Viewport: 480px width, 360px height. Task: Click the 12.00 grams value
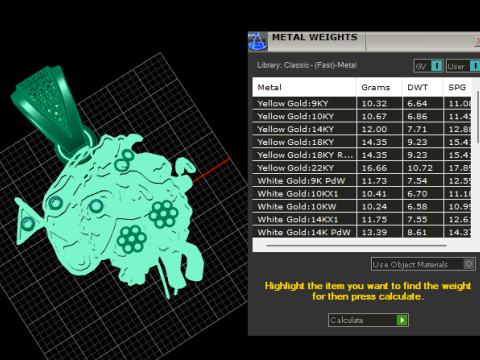click(374, 129)
